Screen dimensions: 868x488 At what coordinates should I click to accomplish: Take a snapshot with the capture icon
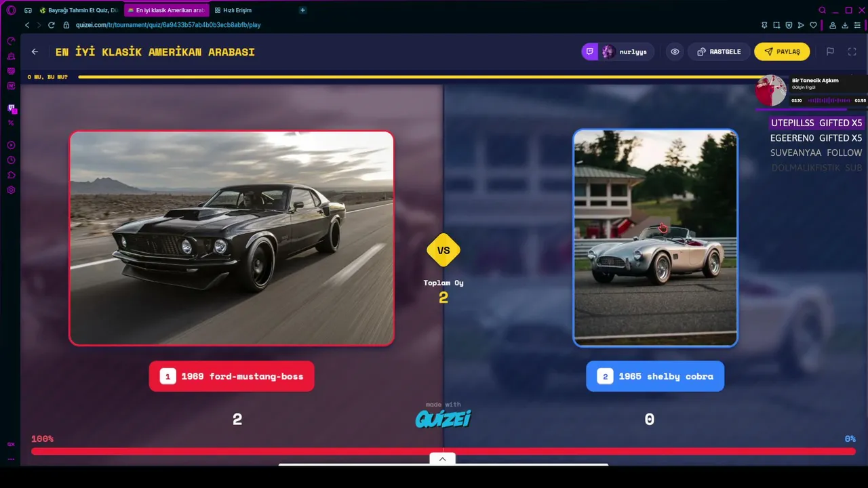pos(776,25)
